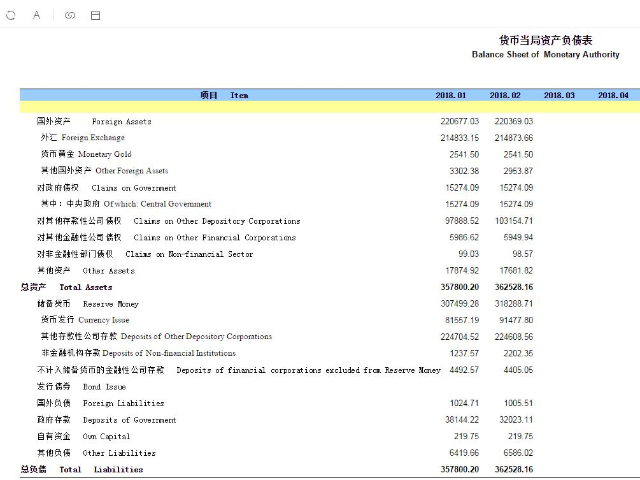
Task: Select the 'Total Liabilities' row label
Action: click(101, 470)
